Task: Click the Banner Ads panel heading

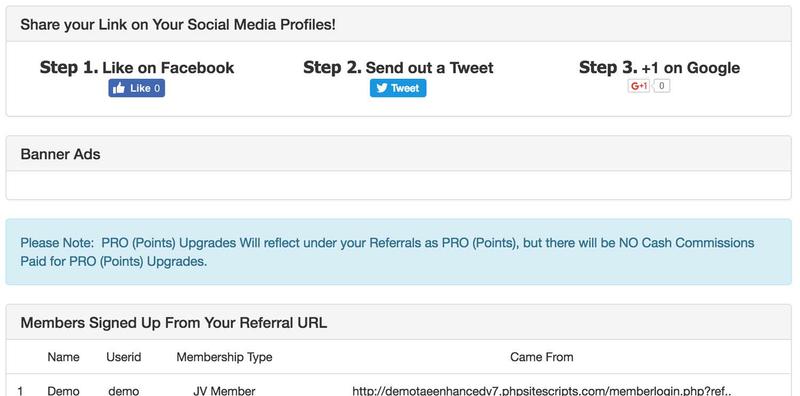Action: tap(398, 154)
